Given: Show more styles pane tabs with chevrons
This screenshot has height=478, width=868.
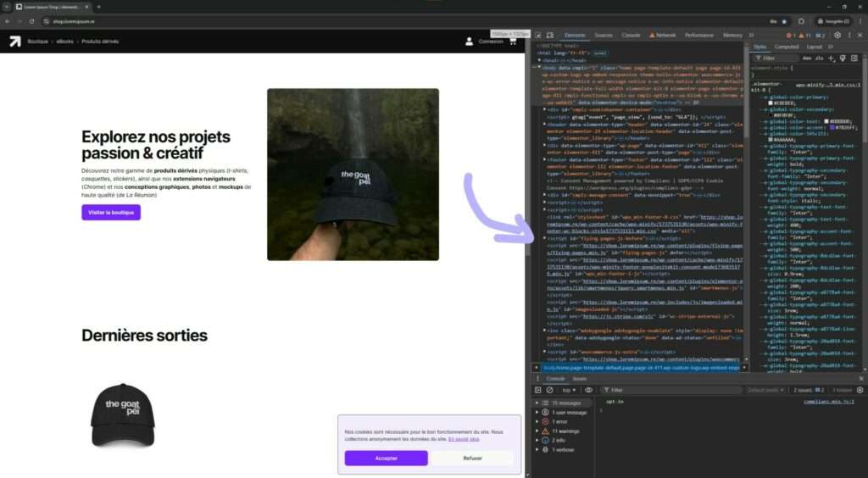Looking at the screenshot, I should point(831,47).
